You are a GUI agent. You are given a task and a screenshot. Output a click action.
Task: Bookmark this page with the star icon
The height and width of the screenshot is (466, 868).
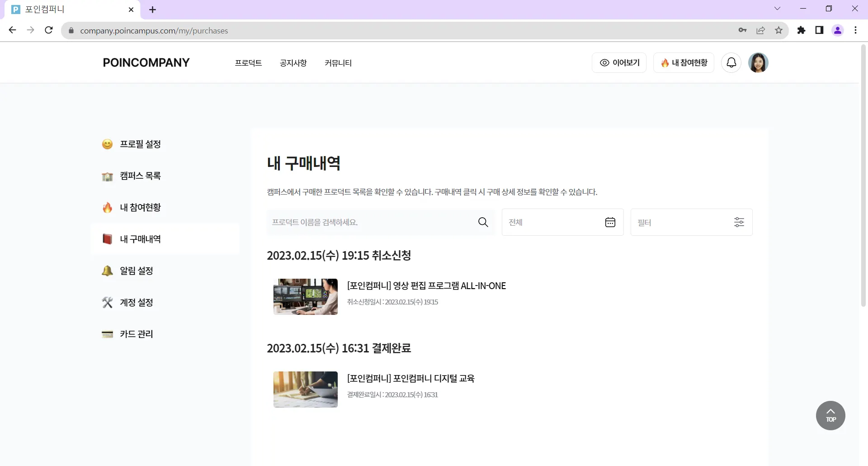click(x=778, y=30)
